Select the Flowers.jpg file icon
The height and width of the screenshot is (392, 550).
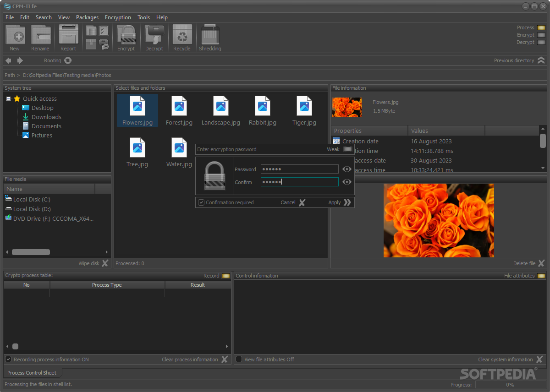pyautogui.click(x=137, y=106)
